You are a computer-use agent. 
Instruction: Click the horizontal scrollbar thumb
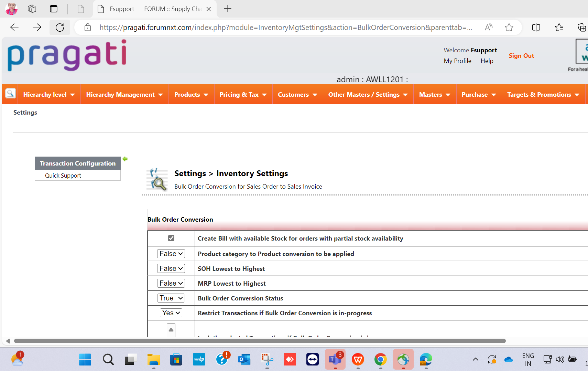click(260, 341)
